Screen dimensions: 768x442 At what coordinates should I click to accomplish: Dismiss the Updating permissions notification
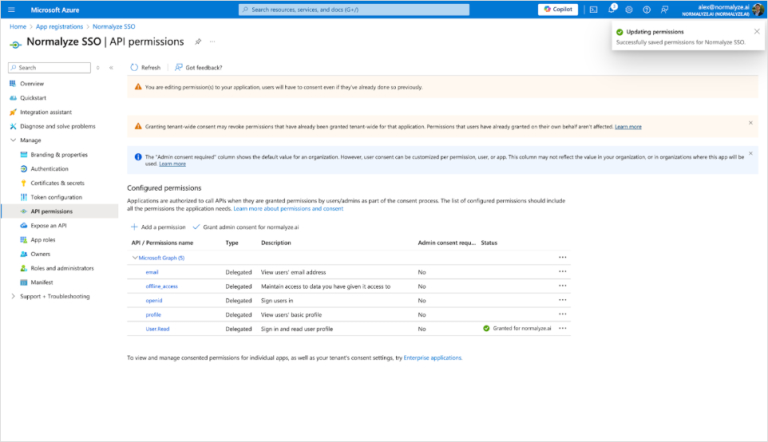tap(755, 32)
